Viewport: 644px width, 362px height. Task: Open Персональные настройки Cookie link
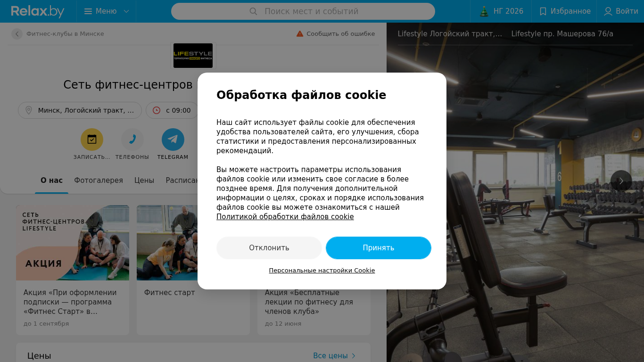[322, 271]
